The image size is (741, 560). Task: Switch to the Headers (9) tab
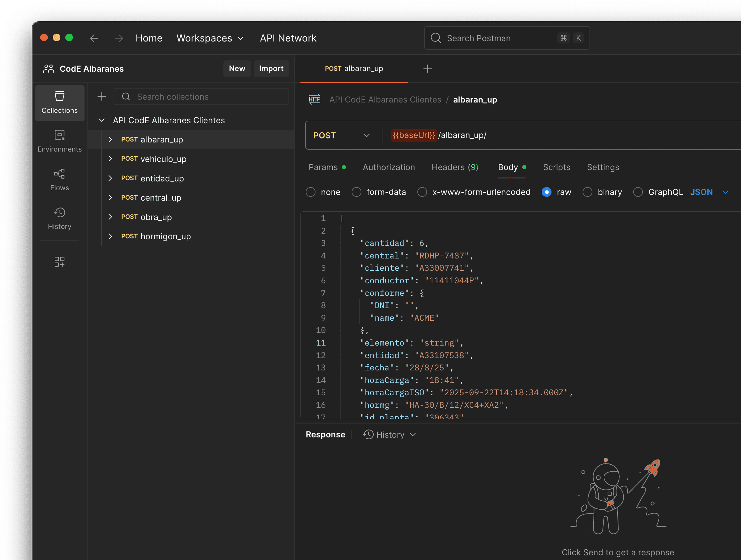click(x=455, y=167)
